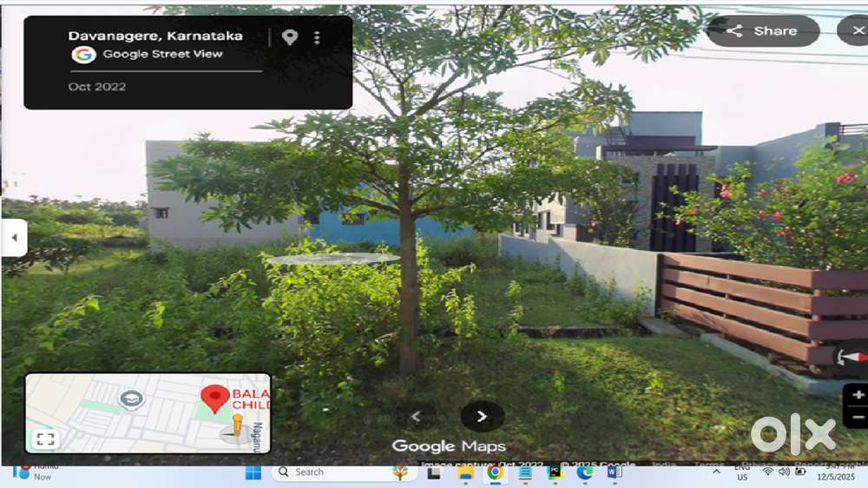
Task: Click the compass icon
Action: (852, 357)
